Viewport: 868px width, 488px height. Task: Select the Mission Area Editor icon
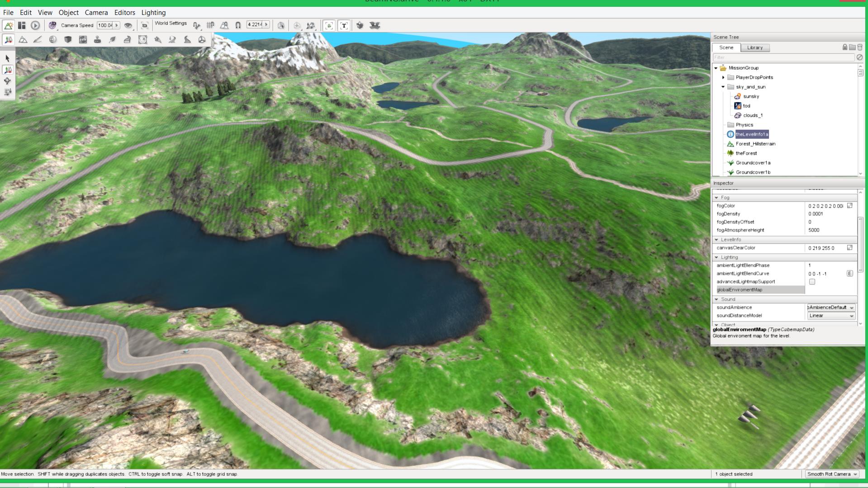pyautogui.click(x=142, y=40)
